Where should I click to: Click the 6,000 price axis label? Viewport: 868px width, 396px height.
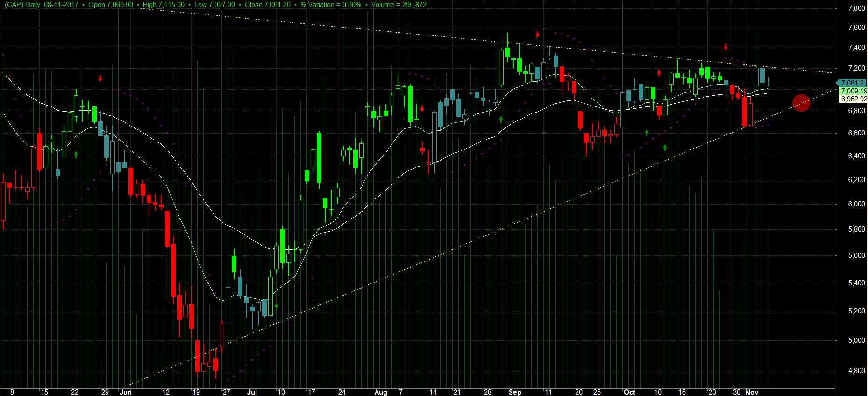click(856, 204)
